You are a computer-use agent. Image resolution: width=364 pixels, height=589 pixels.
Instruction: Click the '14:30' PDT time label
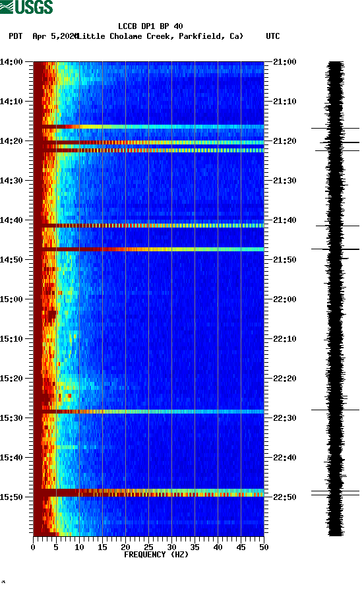(11, 180)
